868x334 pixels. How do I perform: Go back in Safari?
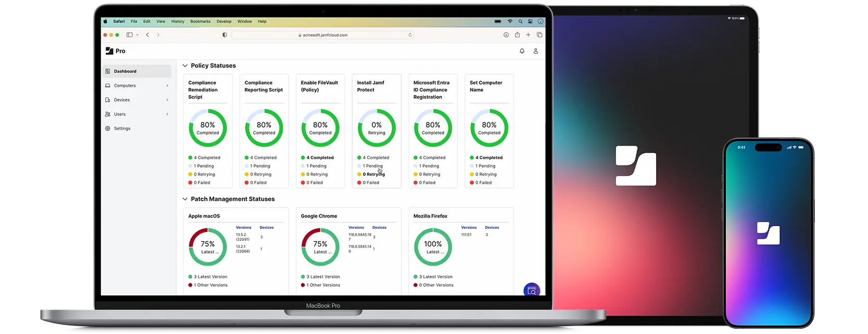[x=147, y=35]
